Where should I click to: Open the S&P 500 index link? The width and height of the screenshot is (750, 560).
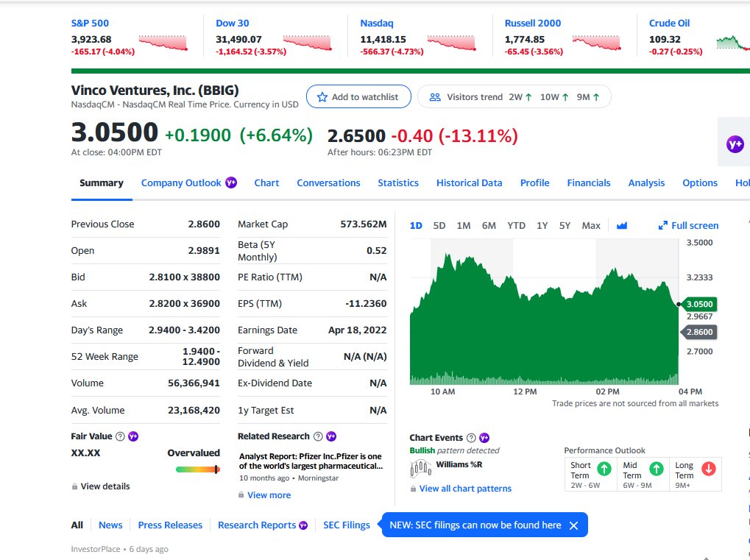(x=90, y=23)
